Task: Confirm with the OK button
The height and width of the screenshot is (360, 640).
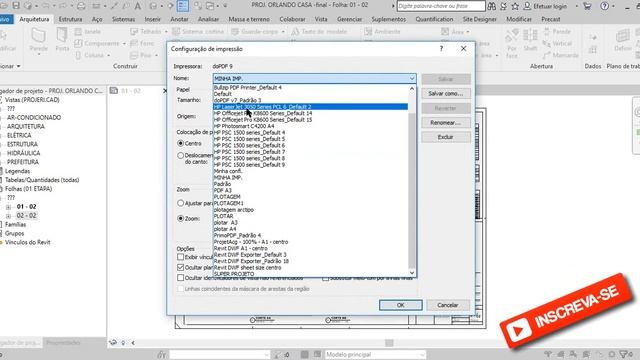Action: pos(400,305)
